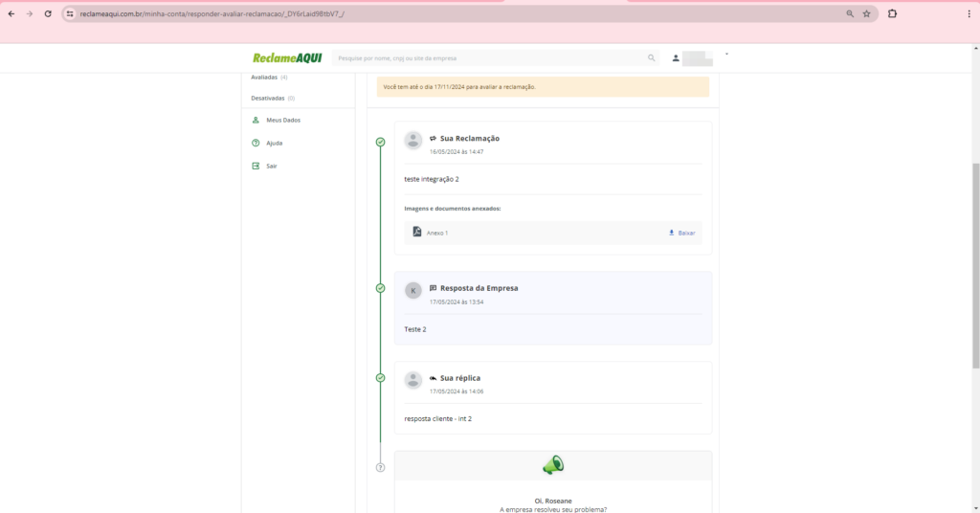Viewport: 980px width, 513px height.
Task: Click the page vertical scrollbar
Action: click(975, 268)
